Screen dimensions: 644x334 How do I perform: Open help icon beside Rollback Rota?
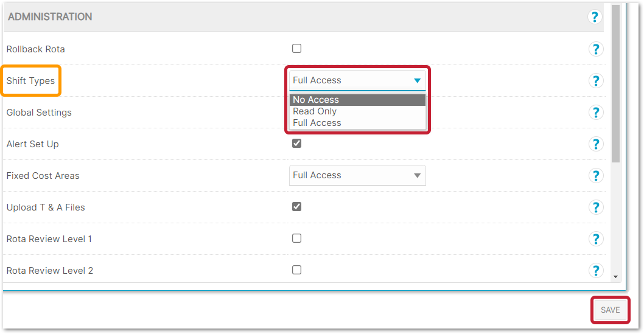[595, 49]
